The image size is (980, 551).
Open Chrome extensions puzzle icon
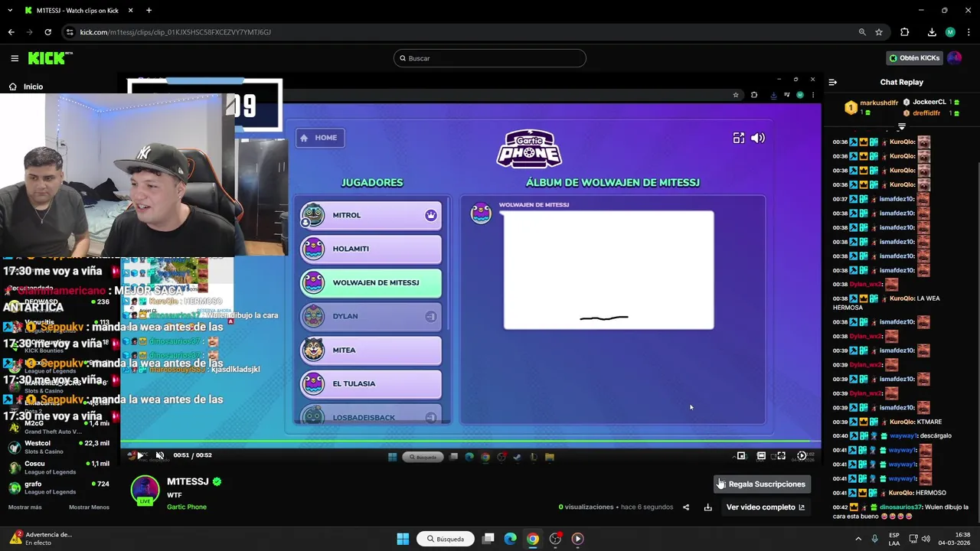pyautogui.click(x=904, y=32)
